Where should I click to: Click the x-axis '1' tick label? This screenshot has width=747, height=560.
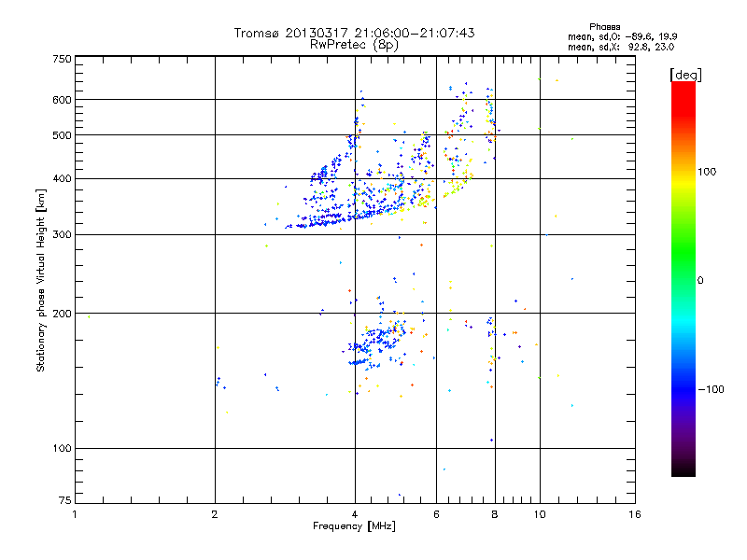click(x=75, y=514)
